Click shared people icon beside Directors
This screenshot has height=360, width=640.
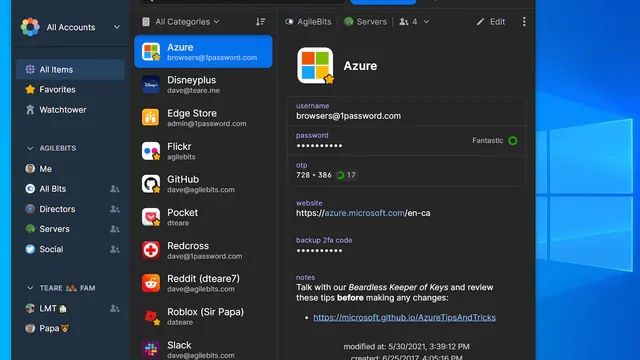(115, 209)
